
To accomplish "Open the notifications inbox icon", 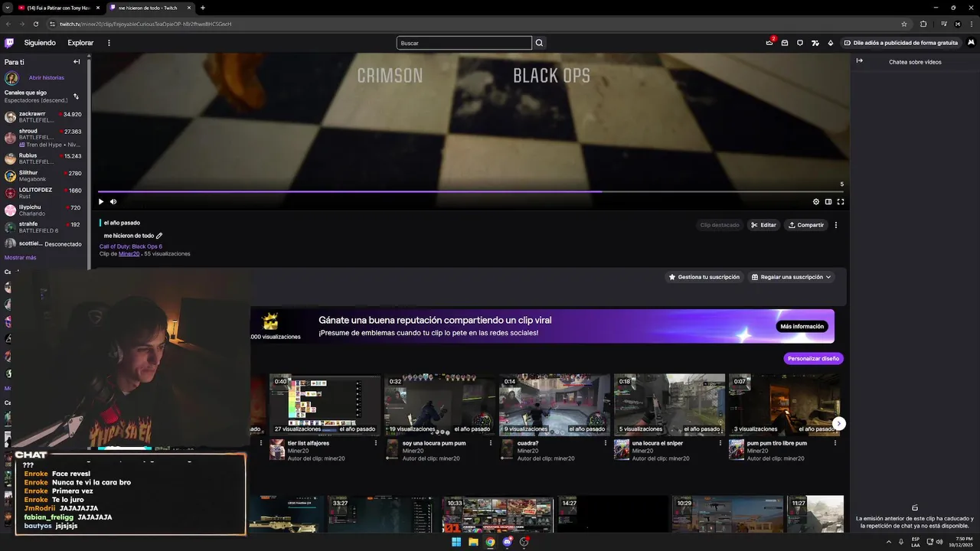I will point(785,43).
